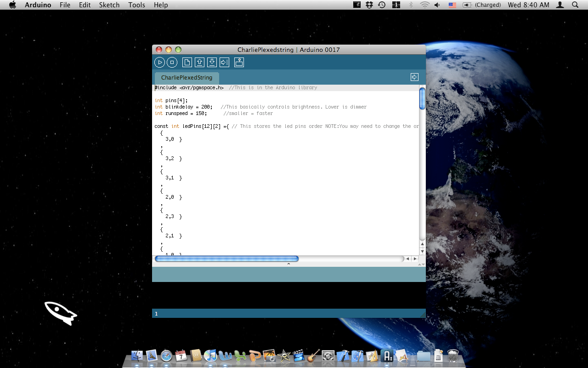
Task: Launch iPhoto from the Dock
Action: click(270, 356)
